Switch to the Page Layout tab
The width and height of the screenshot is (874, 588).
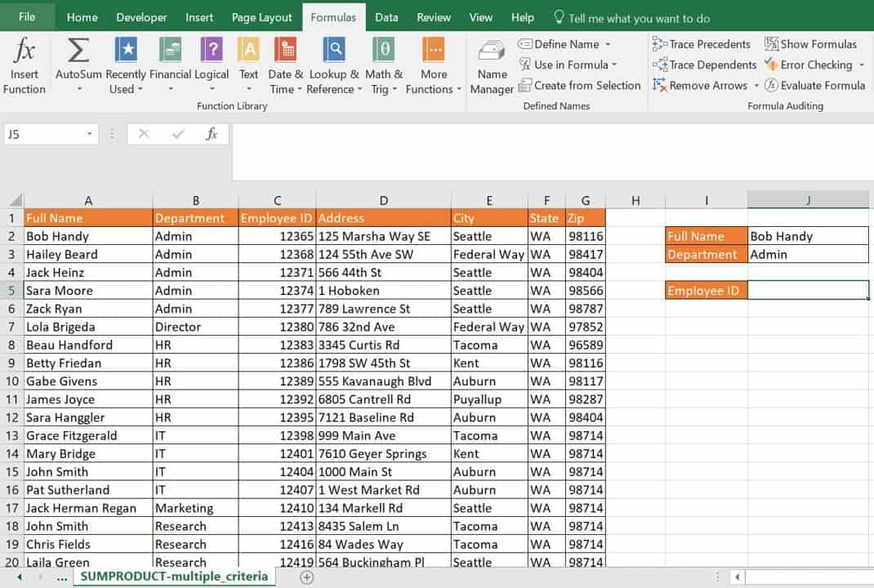[x=261, y=17]
